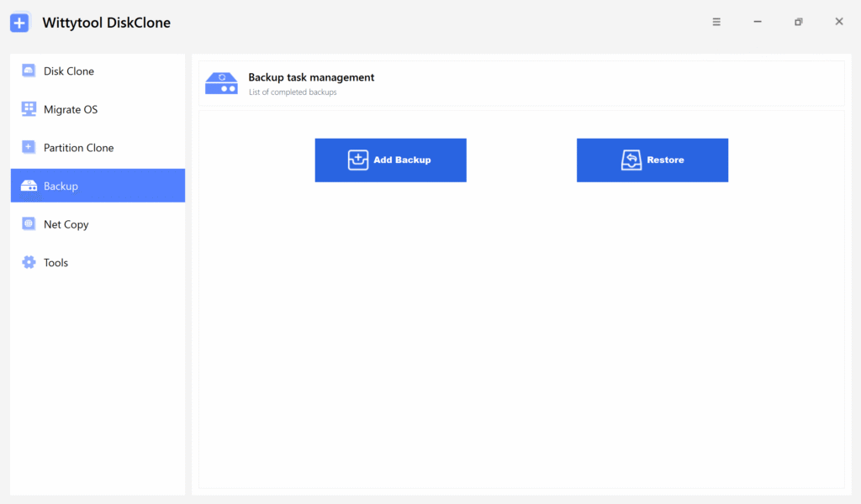Open the Net Copy section

[x=98, y=223]
